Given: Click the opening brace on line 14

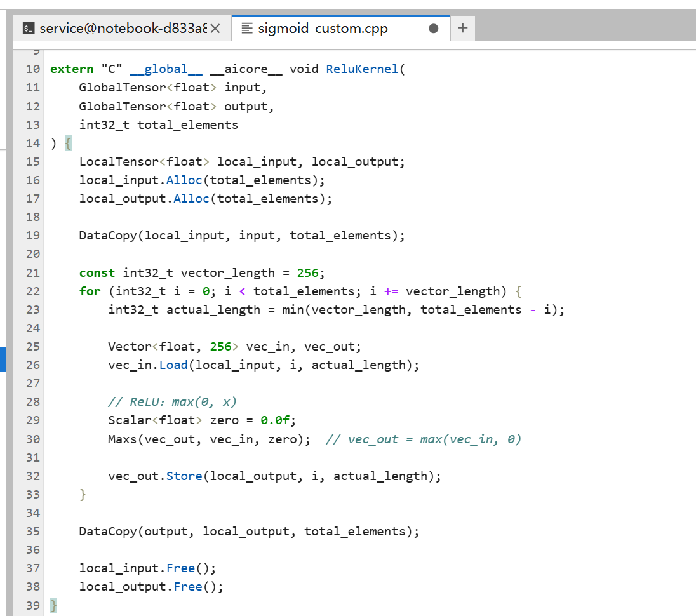Looking at the screenshot, I should 68,144.
